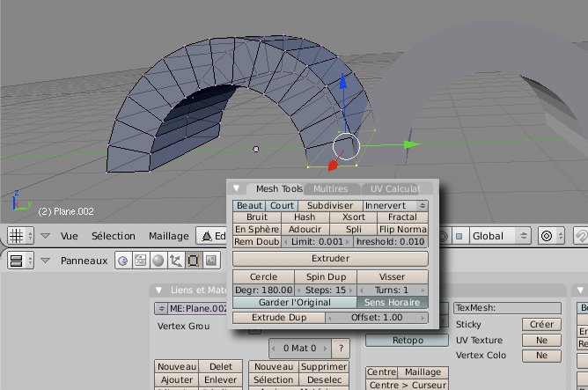
Task: Collapse the rightmost panel triangle
Action: (x=580, y=290)
